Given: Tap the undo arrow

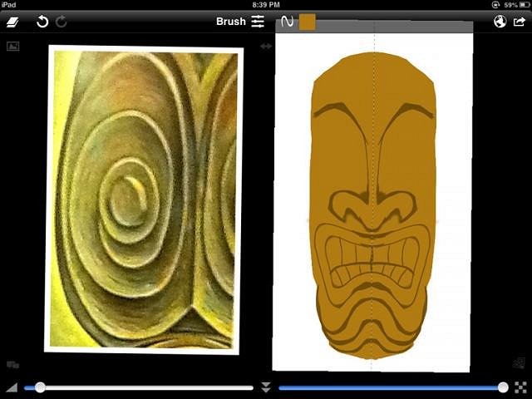Looking at the screenshot, I should pos(42,22).
